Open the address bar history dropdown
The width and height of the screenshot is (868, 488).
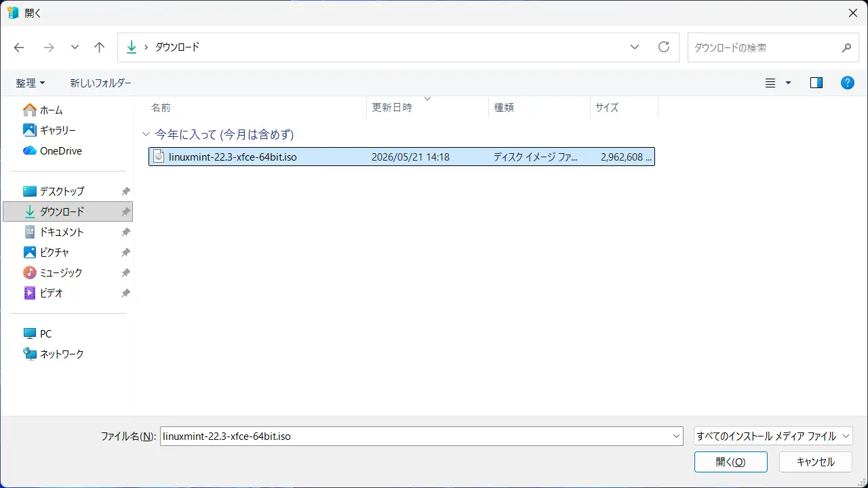[635, 47]
